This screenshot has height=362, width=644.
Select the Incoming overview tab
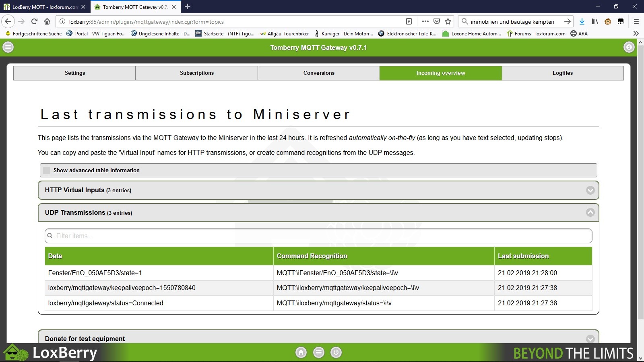[441, 73]
